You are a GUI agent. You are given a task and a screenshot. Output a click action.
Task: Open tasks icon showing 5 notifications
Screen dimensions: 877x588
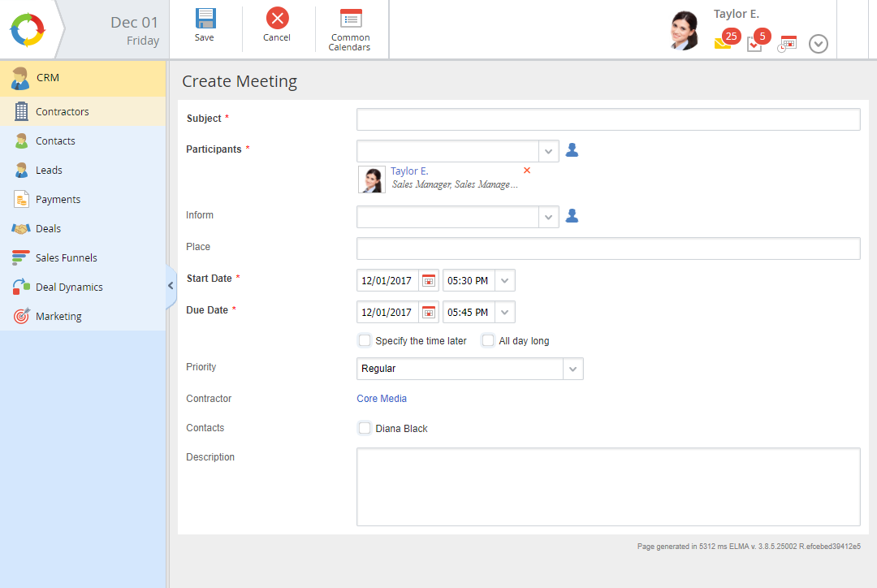[754, 44]
